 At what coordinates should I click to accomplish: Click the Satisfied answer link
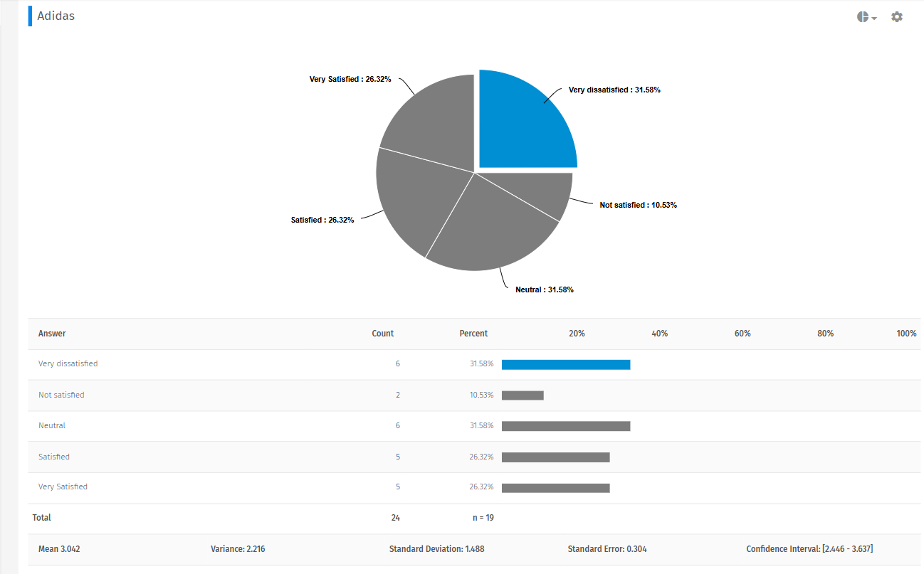[53, 456]
